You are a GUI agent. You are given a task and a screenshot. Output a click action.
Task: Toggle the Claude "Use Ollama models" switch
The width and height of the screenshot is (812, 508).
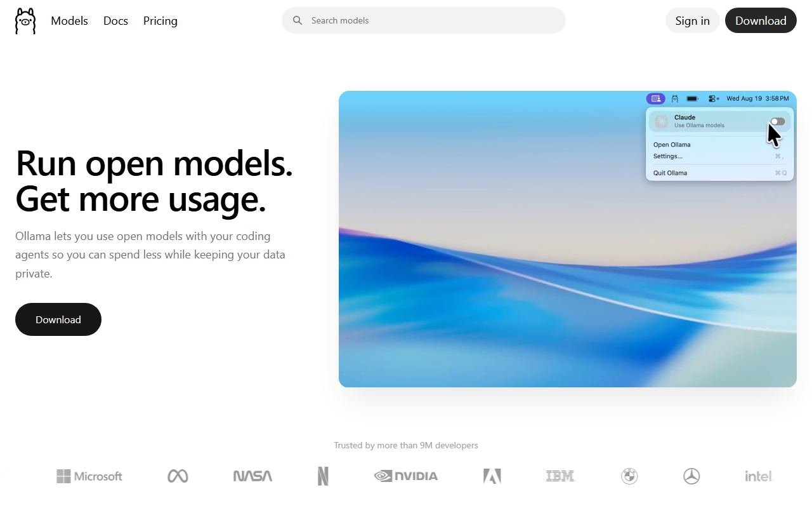[x=778, y=121]
